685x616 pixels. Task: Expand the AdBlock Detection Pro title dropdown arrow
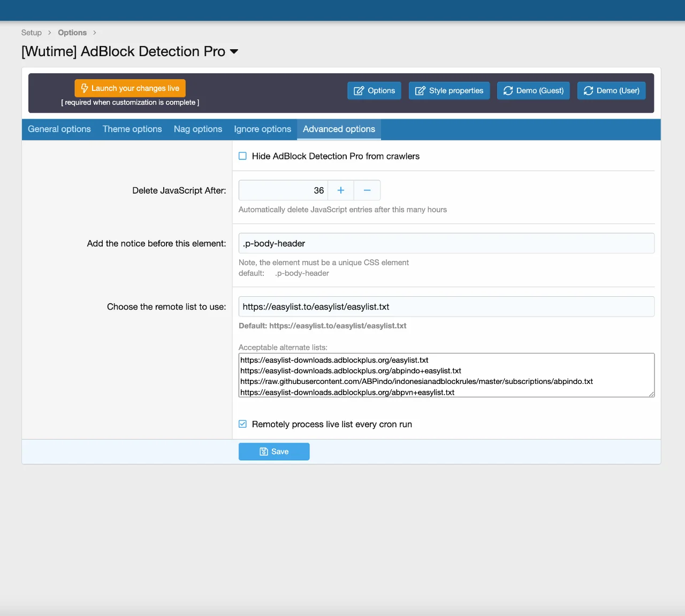click(234, 52)
